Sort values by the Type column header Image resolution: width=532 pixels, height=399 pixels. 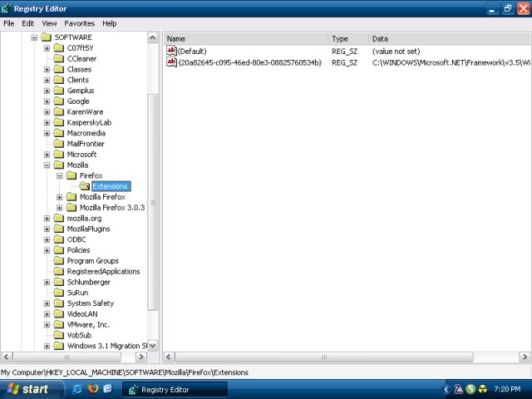coord(347,39)
